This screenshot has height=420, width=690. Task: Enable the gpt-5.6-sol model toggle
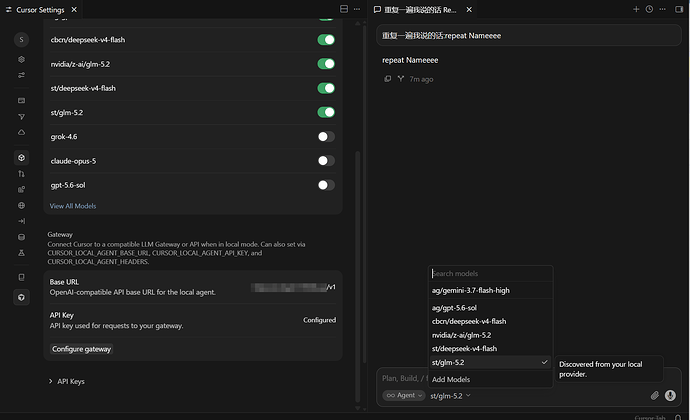click(326, 185)
